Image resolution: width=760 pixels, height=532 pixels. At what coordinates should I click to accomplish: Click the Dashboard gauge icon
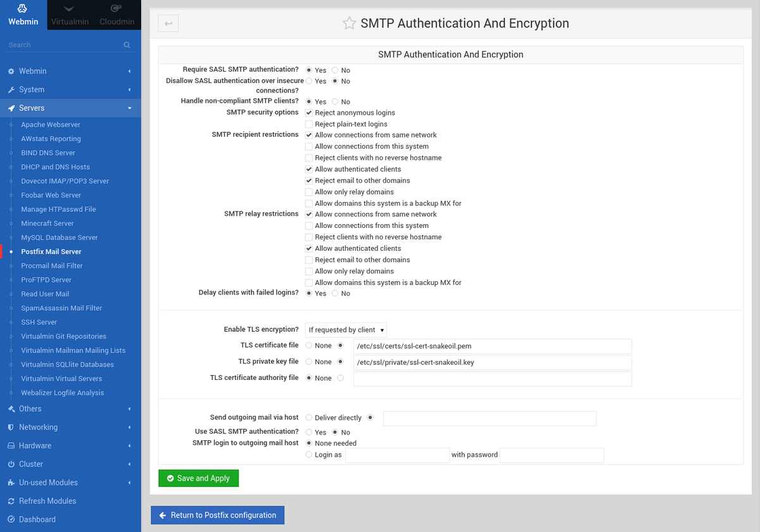pos(11,519)
